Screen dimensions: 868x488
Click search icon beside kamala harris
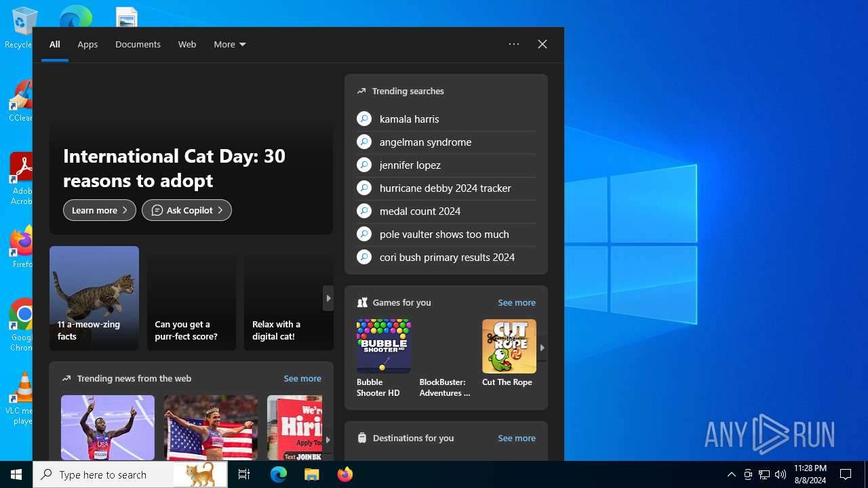click(364, 119)
